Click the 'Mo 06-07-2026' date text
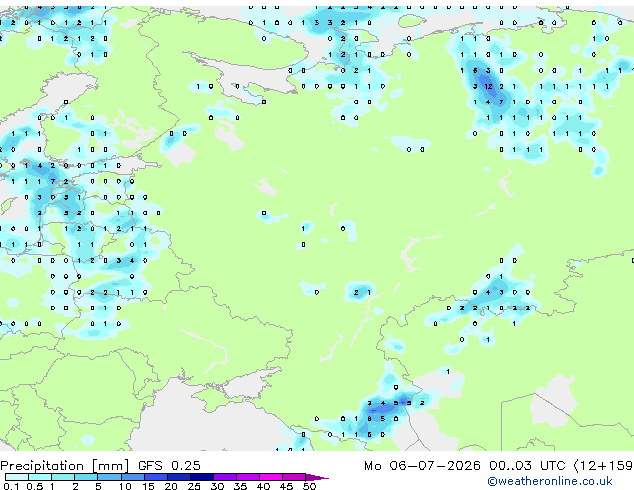 422,466
